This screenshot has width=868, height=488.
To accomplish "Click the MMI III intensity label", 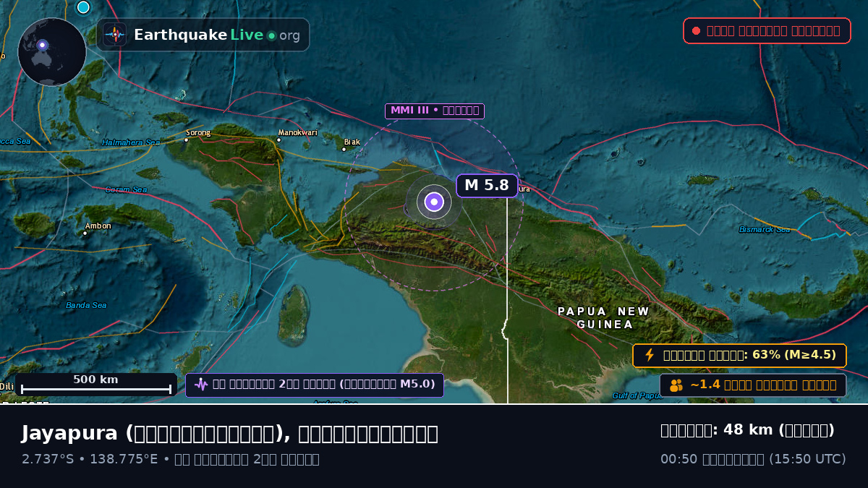I will (x=434, y=111).
